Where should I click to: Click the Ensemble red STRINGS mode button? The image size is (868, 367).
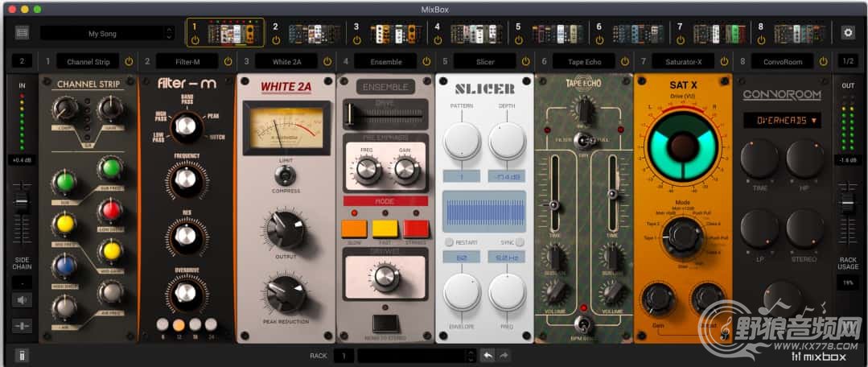(416, 229)
